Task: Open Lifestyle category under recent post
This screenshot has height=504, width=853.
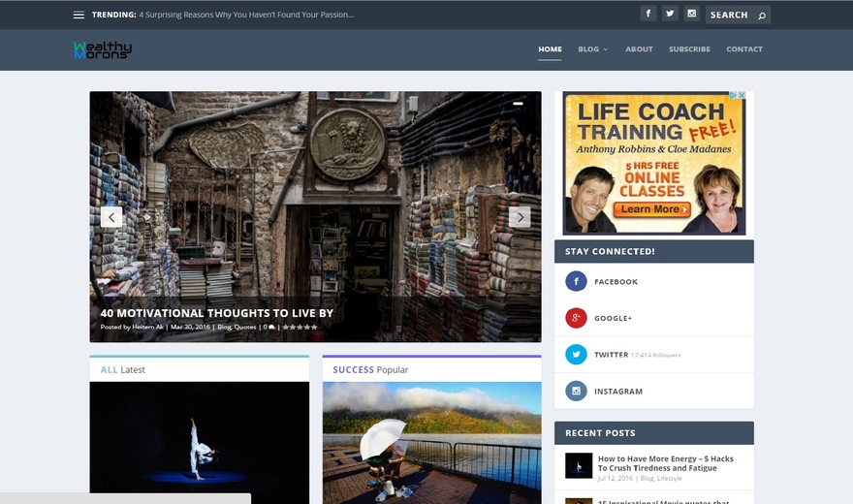Action: [x=669, y=479]
